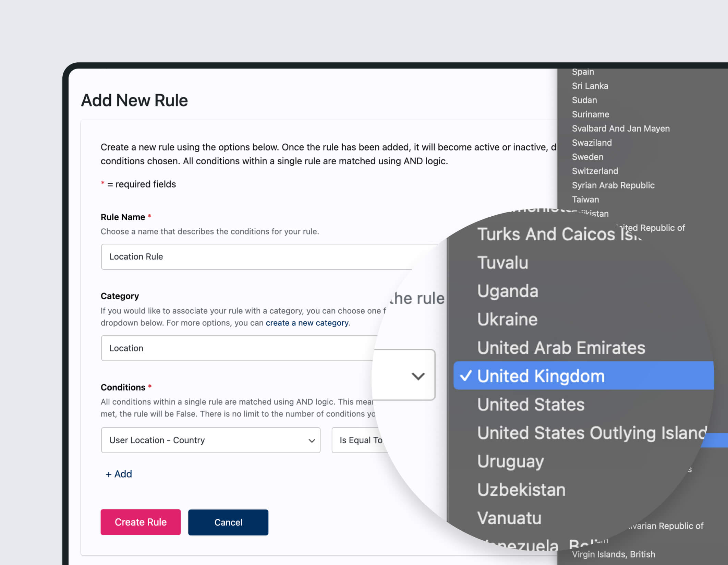The width and height of the screenshot is (728, 565).
Task: Click the Create Rule button
Action: (x=140, y=522)
